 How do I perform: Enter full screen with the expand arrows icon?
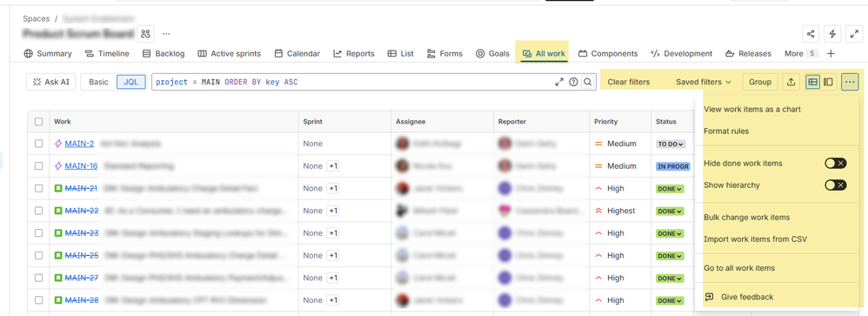click(x=853, y=34)
